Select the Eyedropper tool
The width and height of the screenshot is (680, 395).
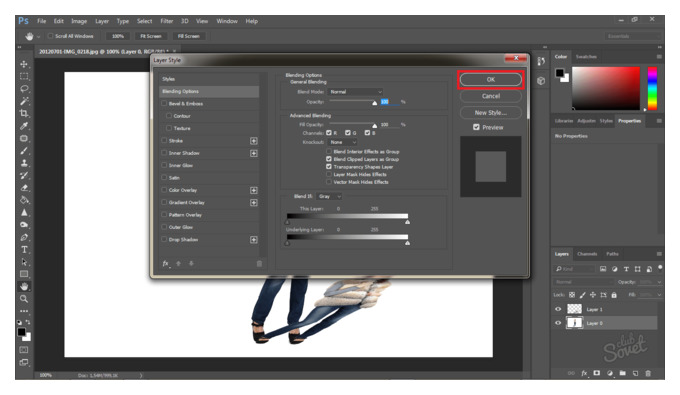pyautogui.click(x=24, y=126)
